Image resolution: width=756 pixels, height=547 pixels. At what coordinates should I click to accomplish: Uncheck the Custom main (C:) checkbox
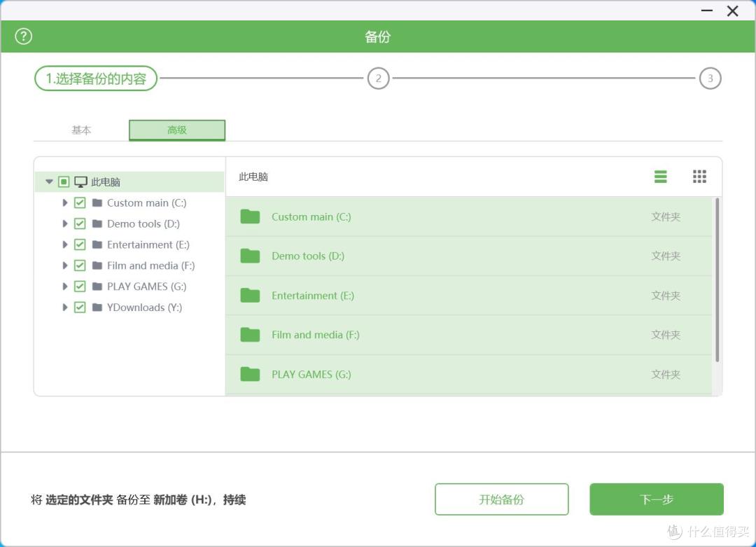tap(80, 202)
